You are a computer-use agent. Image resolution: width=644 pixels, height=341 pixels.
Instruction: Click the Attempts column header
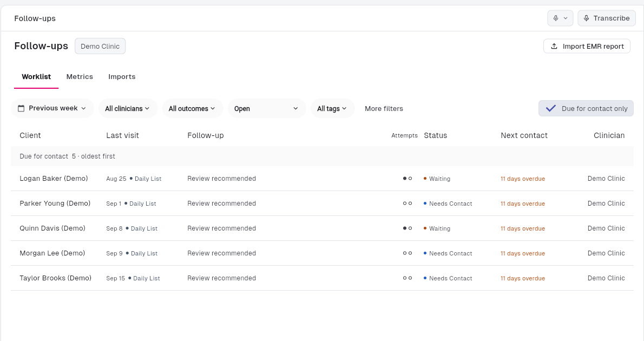pyautogui.click(x=405, y=135)
